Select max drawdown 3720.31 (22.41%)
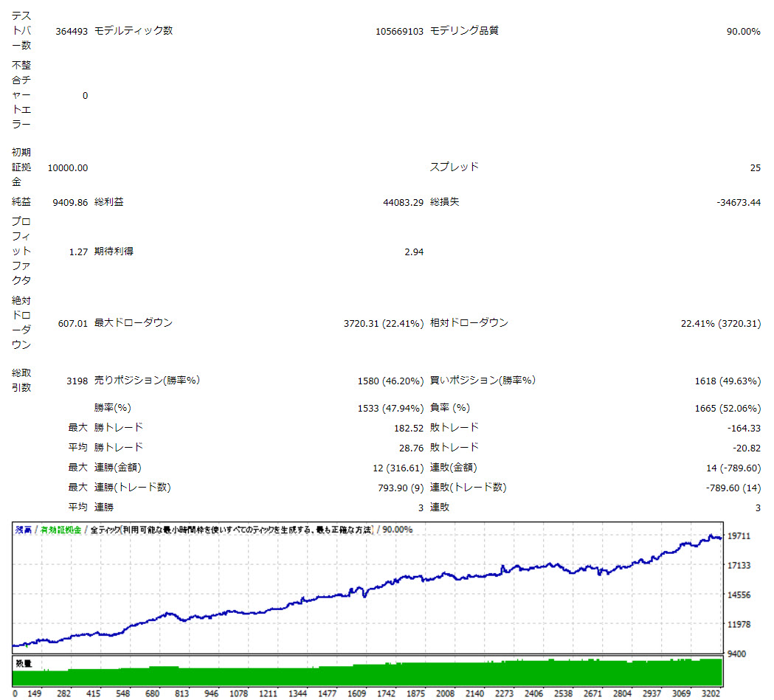This screenshot has width=774, height=700. (x=384, y=323)
